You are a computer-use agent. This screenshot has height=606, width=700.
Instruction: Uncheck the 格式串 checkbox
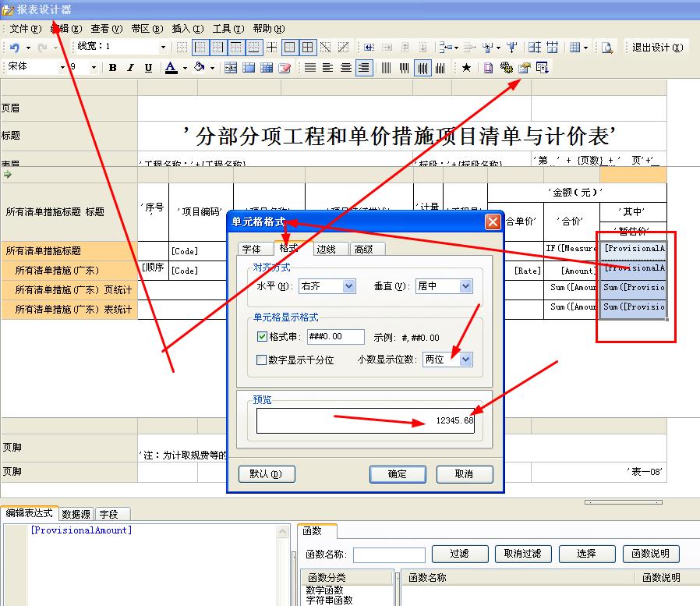point(262,336)
